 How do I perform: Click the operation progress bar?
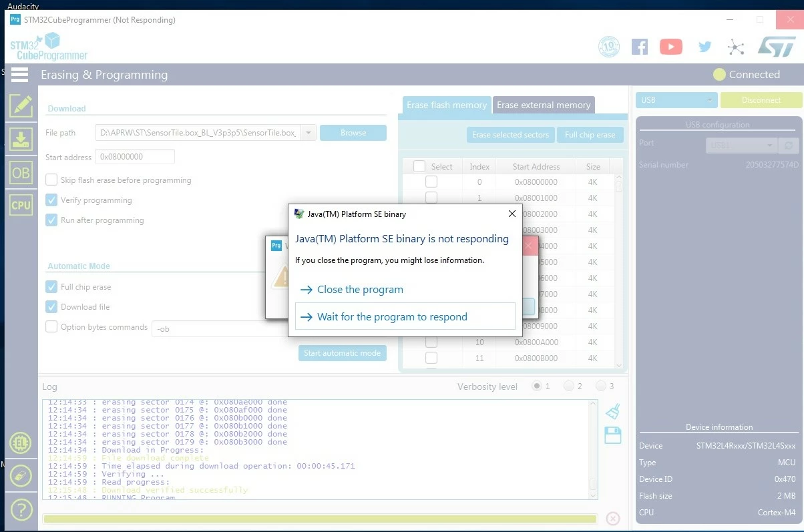[320, 519]
